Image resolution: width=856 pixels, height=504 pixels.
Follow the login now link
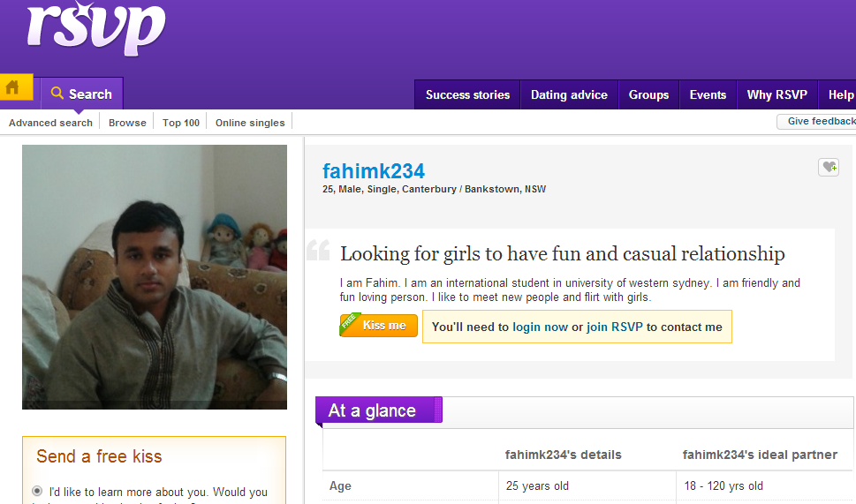tap(540, 327)
